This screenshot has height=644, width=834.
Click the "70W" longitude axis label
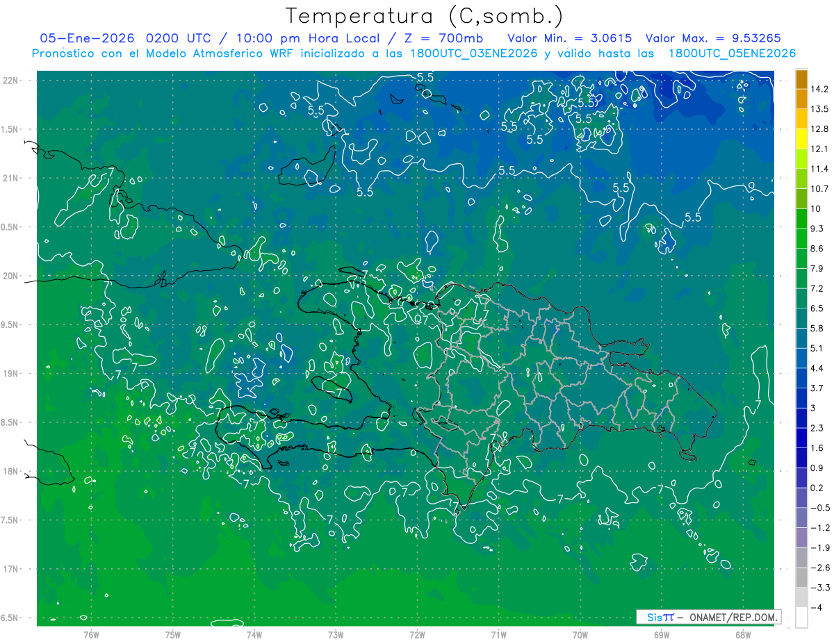click(580, 634)
